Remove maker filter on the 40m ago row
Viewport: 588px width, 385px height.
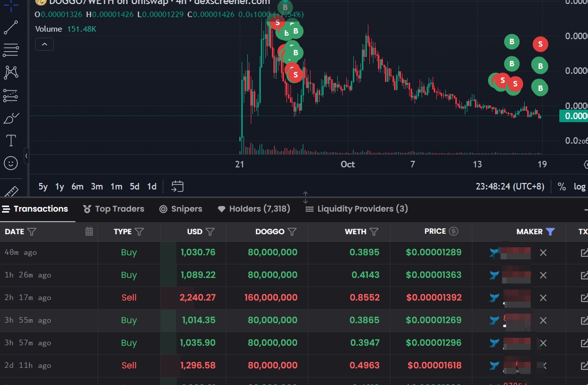click(x=543, y=253)
